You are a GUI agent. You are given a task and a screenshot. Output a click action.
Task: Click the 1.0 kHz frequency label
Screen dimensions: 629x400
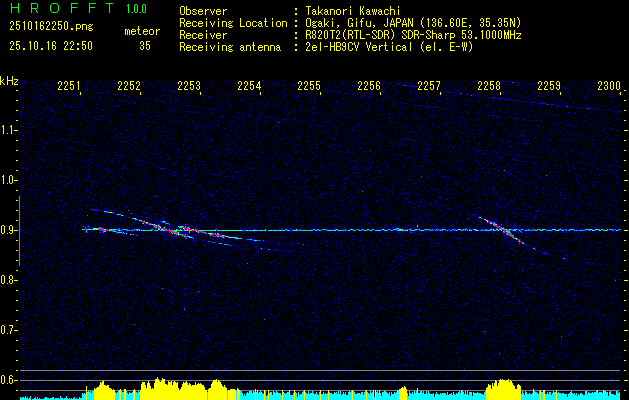click(8, 181)
